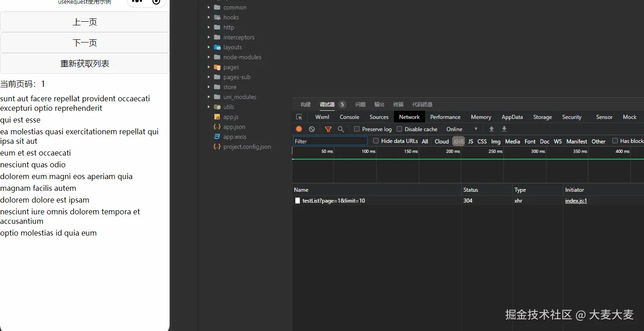Expand the common folder
Screen dimensions: 644x331
[x=209, y=7]
